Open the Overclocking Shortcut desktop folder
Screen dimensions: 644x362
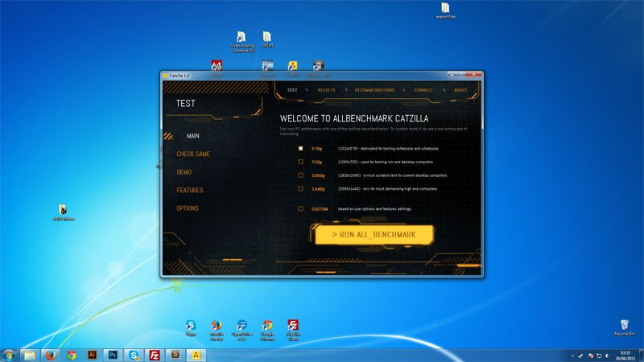[x=242, y=42]
